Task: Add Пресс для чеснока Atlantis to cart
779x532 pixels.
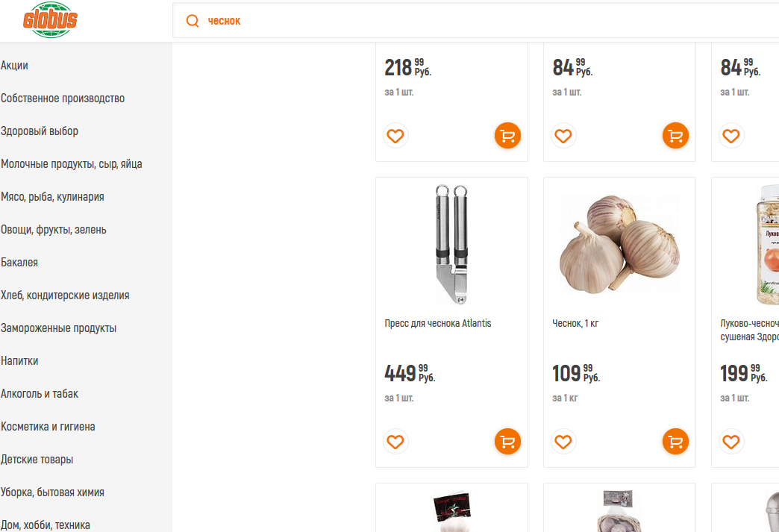Action: coord(507,441)
